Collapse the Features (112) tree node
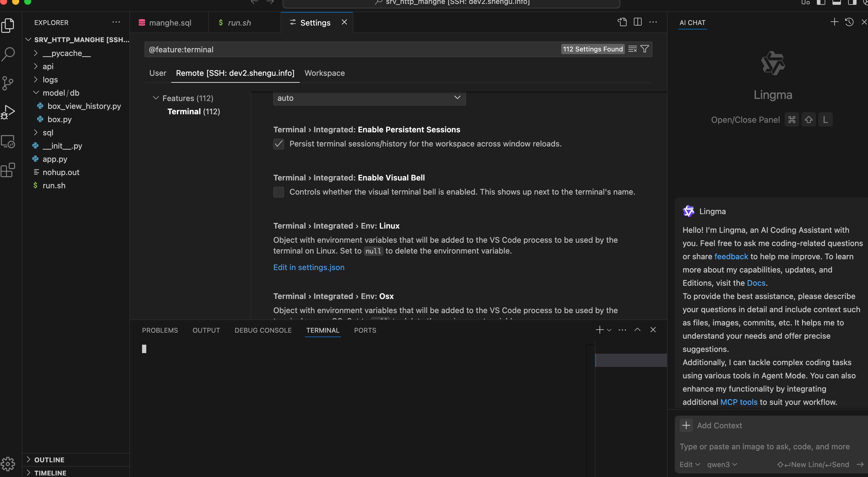Image resolution: width=868 pixels, height=477 pixels. tap(156, 98)
